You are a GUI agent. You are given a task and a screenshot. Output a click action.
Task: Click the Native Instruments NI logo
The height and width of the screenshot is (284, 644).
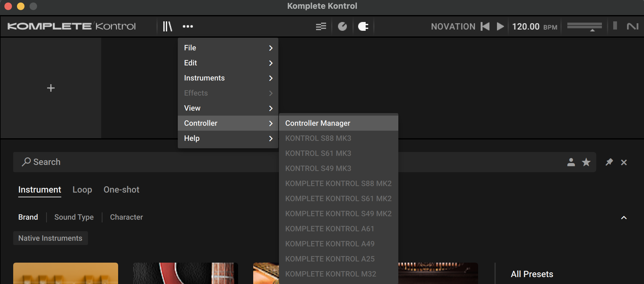[632, 26]
